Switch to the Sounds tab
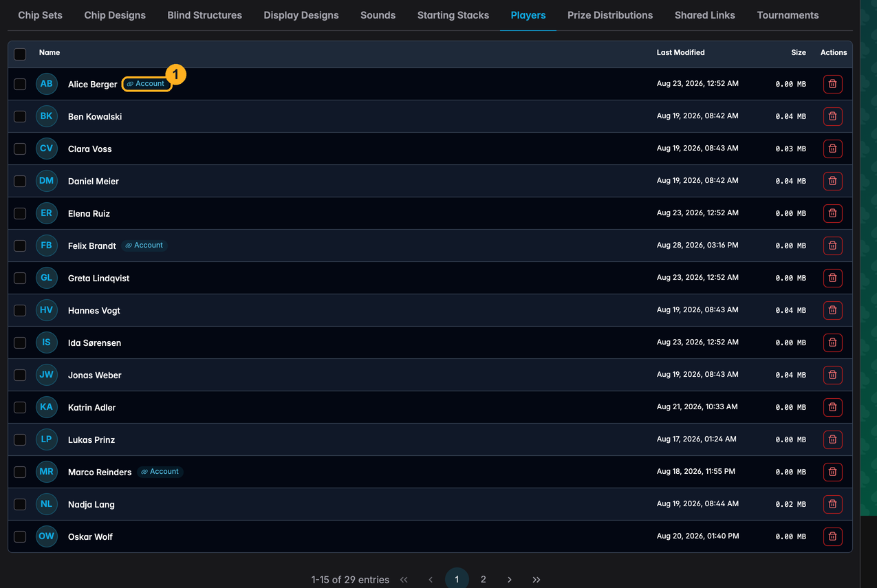The height and width of the screenshot is (588, 877). coord(378,15)
